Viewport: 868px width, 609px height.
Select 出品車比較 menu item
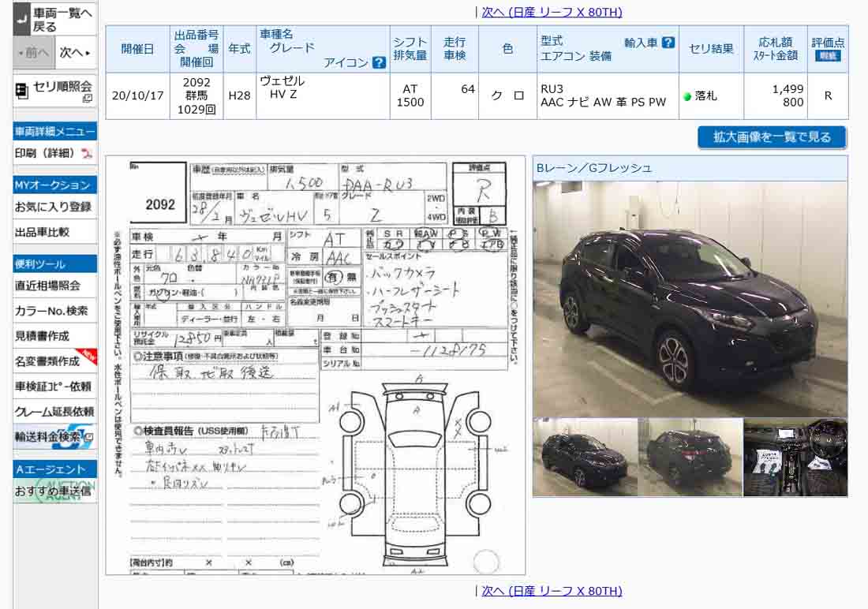point(54,232)
